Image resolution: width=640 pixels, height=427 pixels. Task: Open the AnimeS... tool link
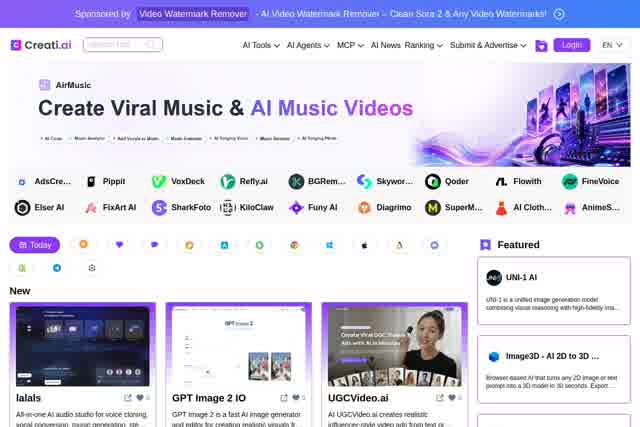pos(592,207)
